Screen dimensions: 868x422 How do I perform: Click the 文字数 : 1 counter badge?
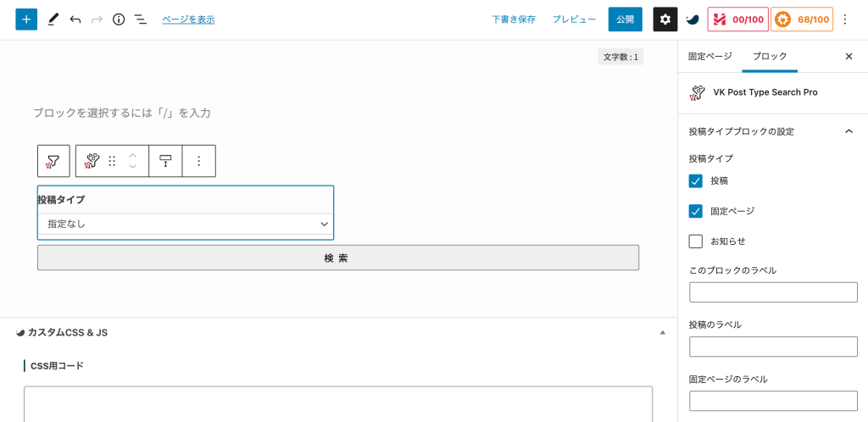[620, 57]
